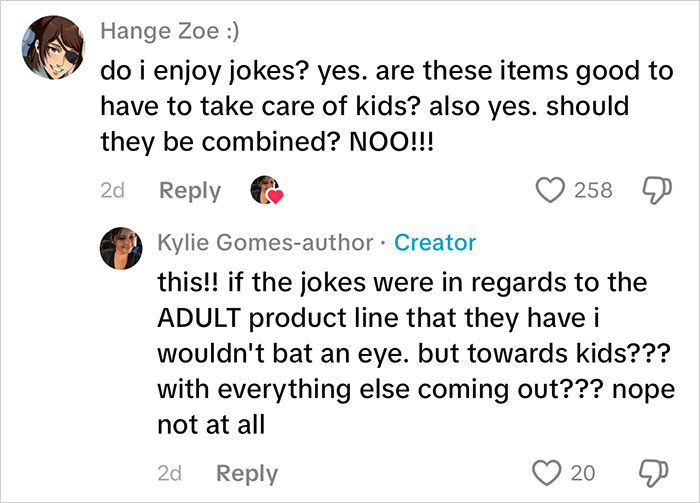
Task: Open Hange Zoe's profile picture
Action: coord(49,46)
